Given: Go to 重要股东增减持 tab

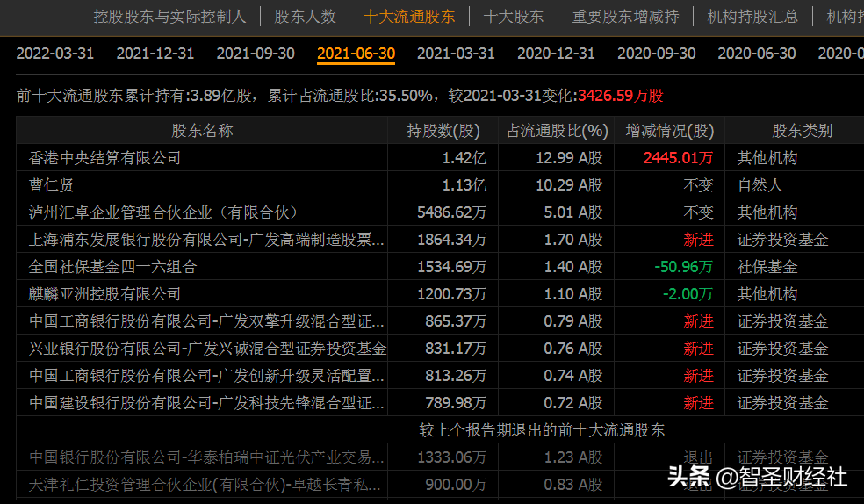Looking at the screenshot, I should pos(625,17).
